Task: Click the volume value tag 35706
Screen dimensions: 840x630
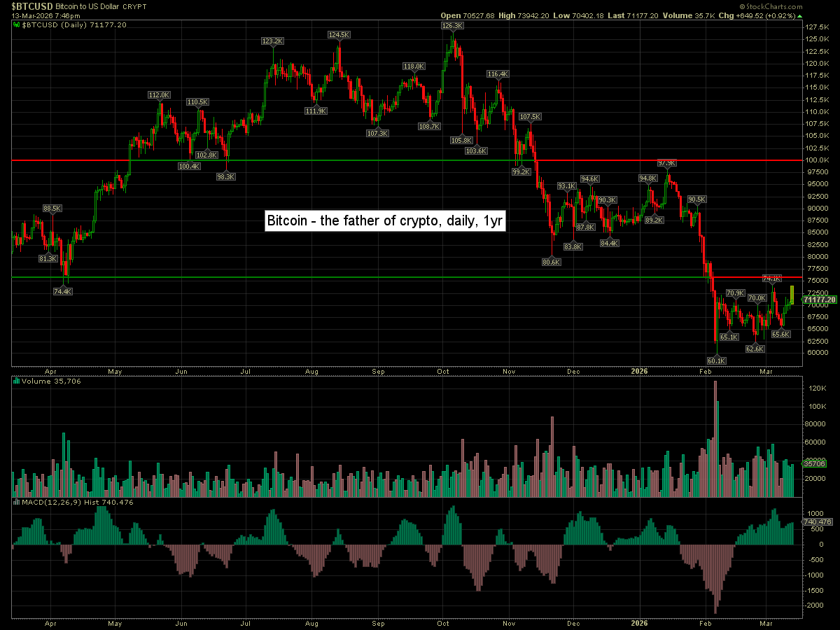Action: coord(816,463)
